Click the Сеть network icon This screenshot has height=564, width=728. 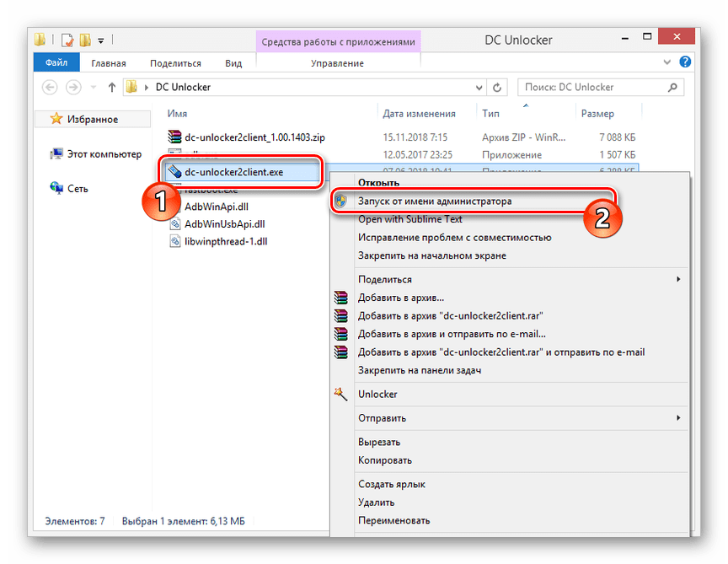tap(56, 188)
